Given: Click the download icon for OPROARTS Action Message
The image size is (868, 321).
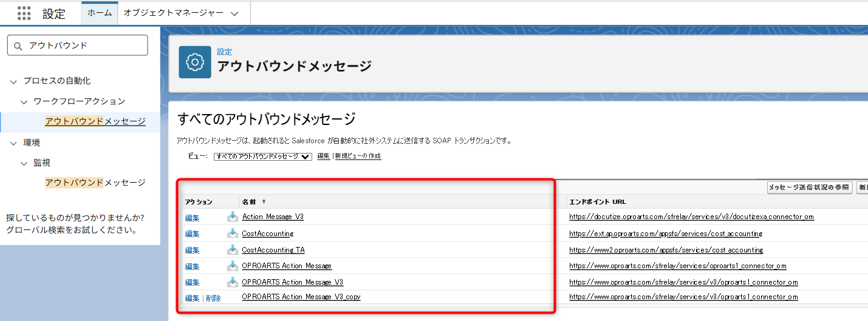Looking at the screenshot, I should [232, 265].
